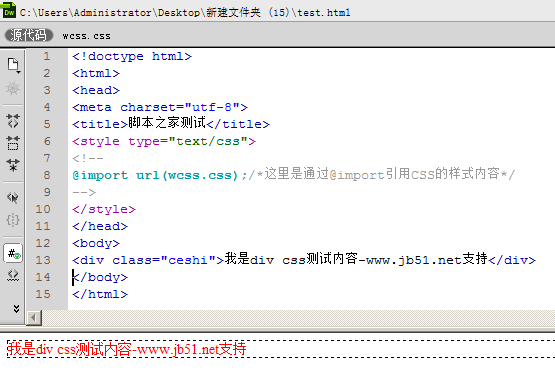Image resolution: width=555 pixels, height=373 pixels.
Task: Click the opening <html> tag on line 2
Action: (96, 73)
